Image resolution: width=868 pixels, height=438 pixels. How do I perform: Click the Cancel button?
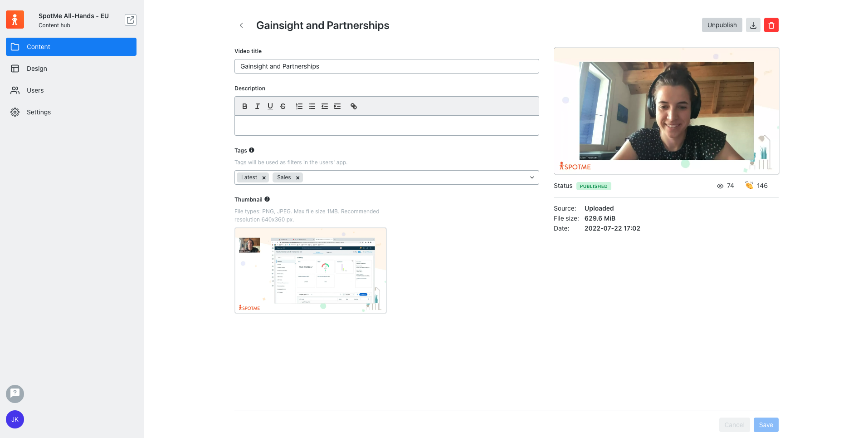tap(735, 425)
